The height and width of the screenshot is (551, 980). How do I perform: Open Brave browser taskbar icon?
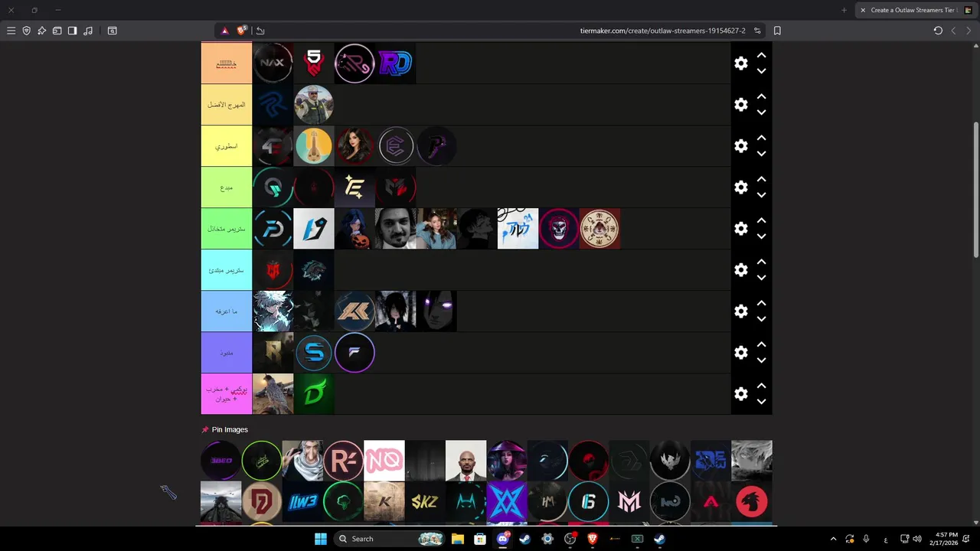point(592,539)
